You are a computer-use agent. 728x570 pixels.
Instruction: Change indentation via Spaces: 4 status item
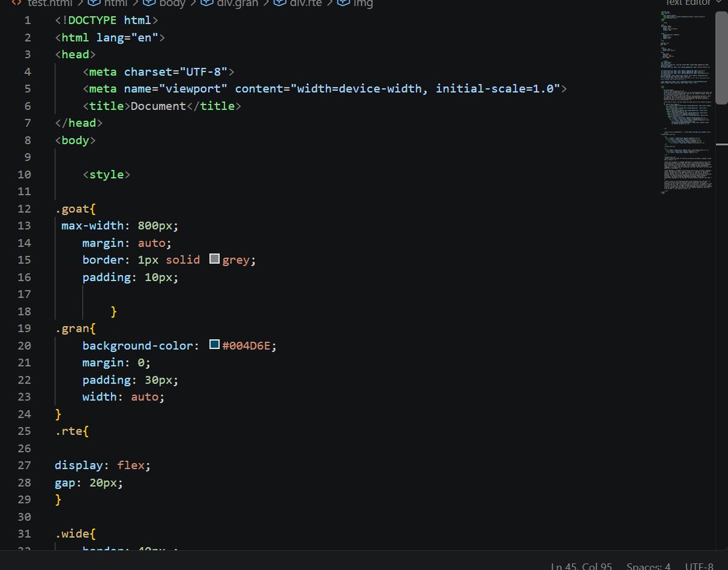click(x=649, y=566)
